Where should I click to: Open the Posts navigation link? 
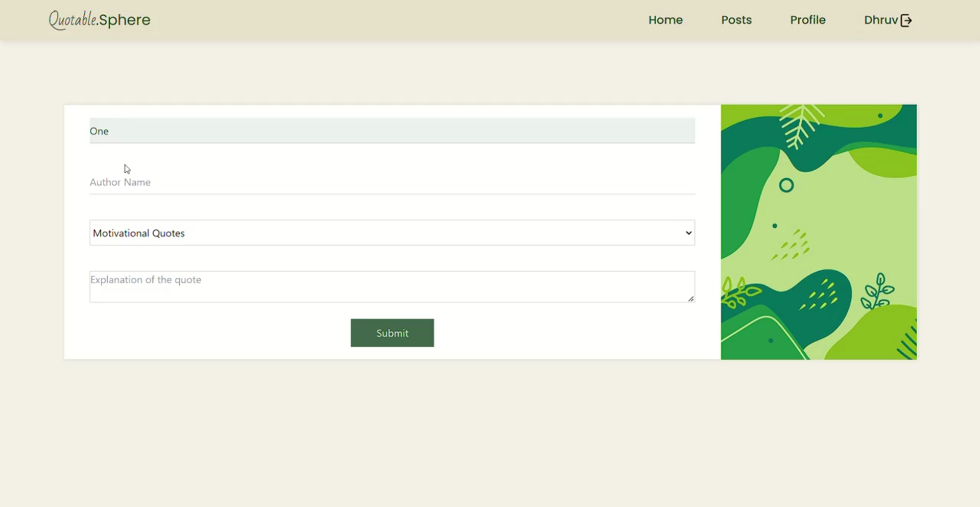[x=736, y=20]
